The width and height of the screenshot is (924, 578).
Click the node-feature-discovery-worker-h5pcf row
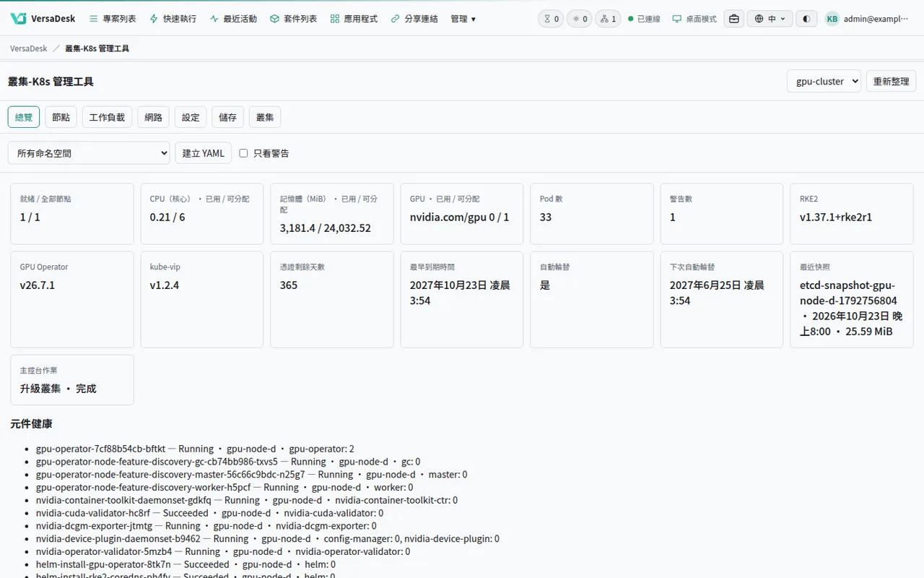pyautogui.click(x=225, y=488)
